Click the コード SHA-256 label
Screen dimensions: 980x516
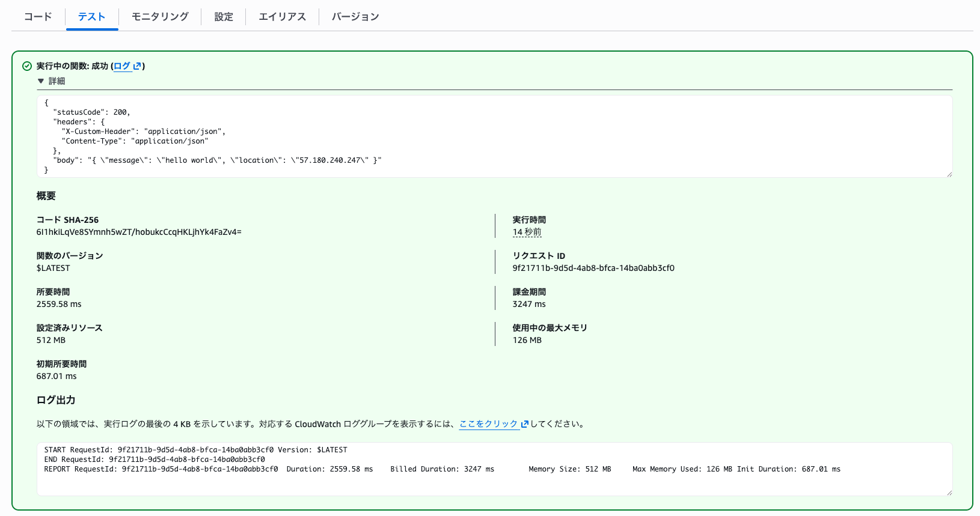(x=67, y=220)
